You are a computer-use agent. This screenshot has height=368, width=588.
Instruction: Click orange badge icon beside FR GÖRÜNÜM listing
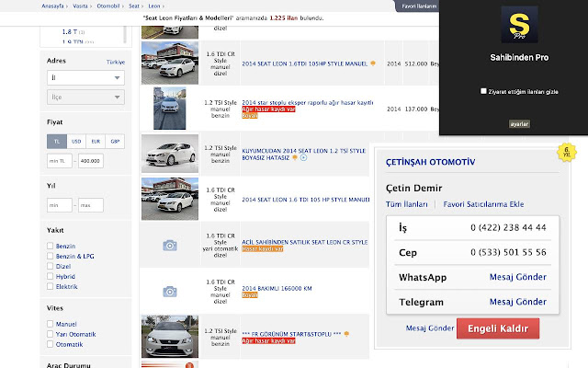point(346,334)
